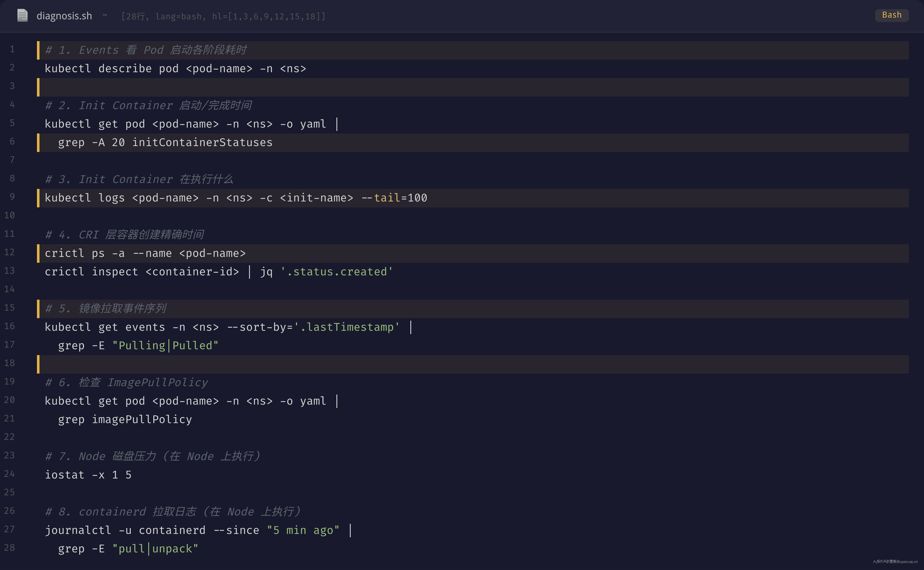Click the yellow highlight marker on line 3

pos(38,87)
